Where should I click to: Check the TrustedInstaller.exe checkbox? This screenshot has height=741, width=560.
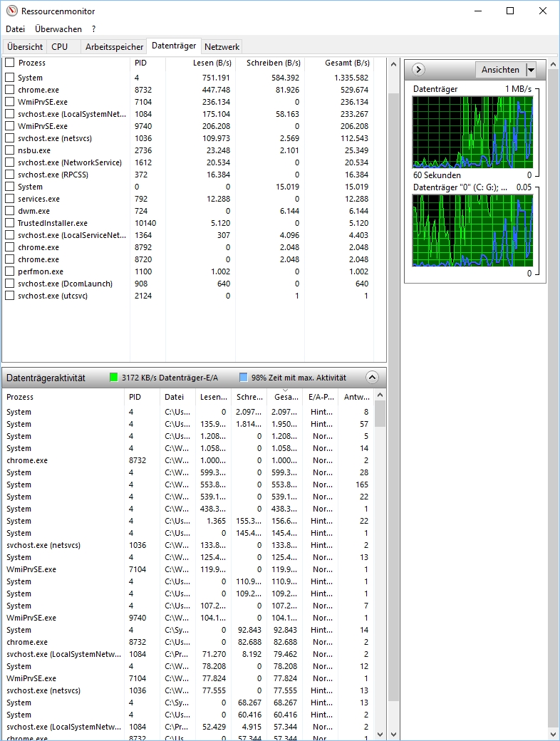tap(9, 223)
